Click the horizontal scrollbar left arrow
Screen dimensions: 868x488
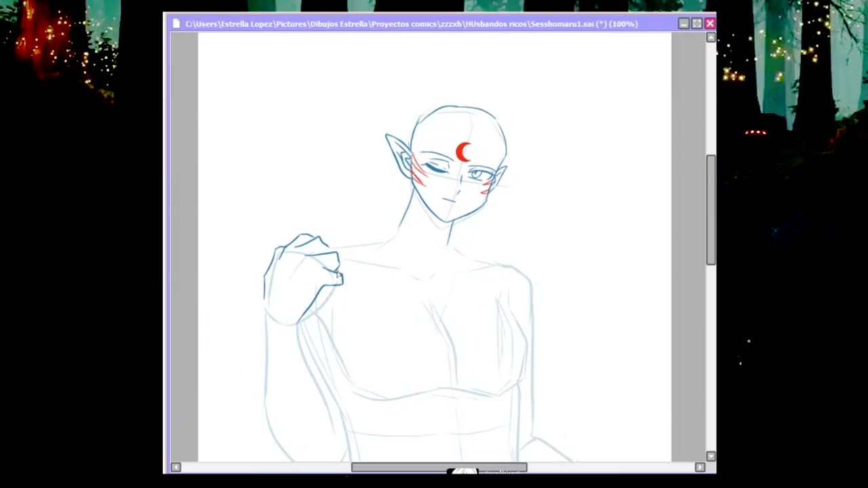(176, 467)
